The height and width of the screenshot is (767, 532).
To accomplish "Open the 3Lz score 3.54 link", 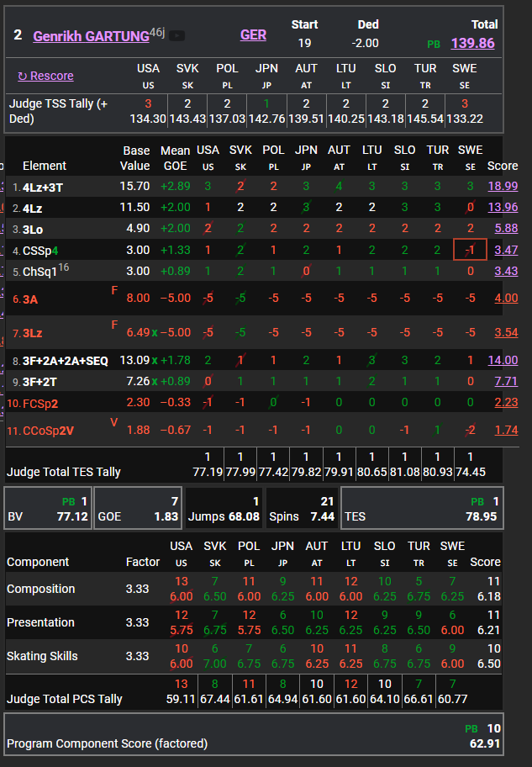I will (506, 333).
